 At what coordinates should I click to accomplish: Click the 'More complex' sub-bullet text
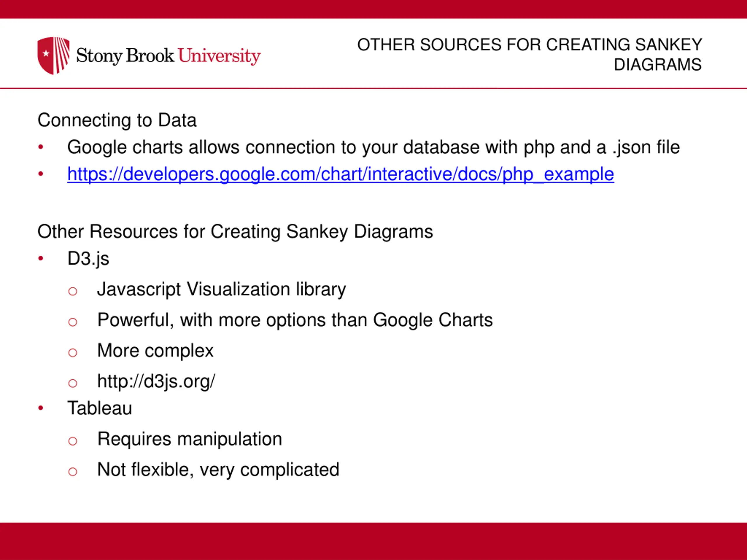(155, 351)
